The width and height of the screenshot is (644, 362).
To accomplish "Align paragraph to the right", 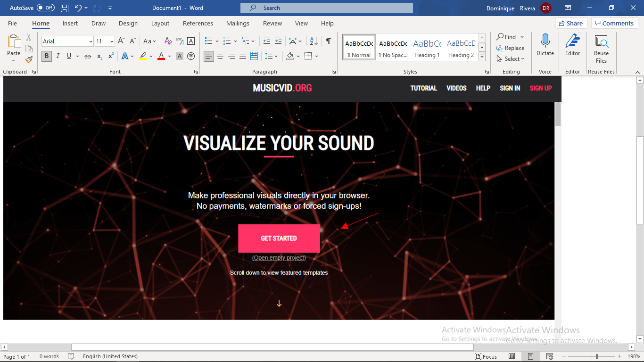I will (231, 56).
